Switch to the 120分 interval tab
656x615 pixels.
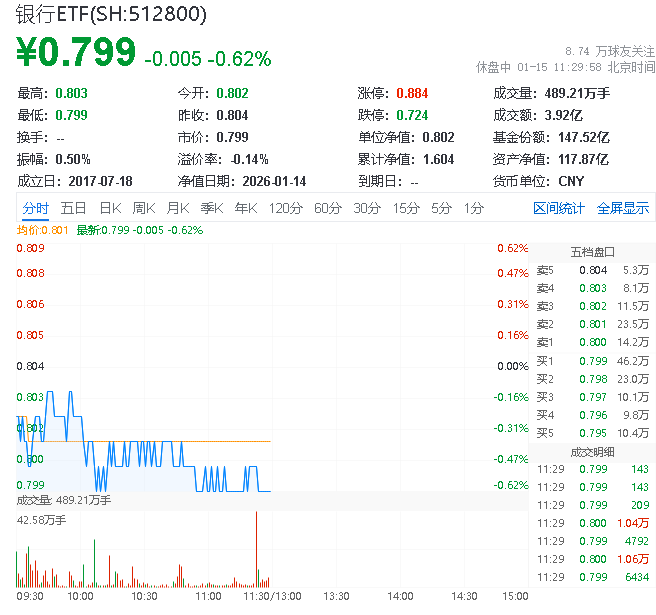point(286,208)
